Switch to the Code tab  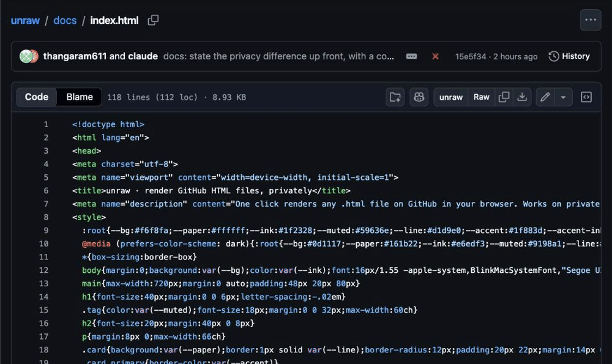(x=37, y=97)
